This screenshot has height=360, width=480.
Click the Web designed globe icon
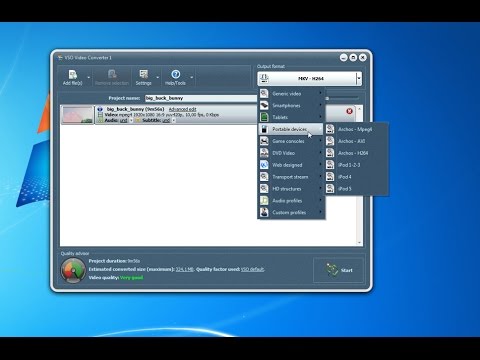264,165
